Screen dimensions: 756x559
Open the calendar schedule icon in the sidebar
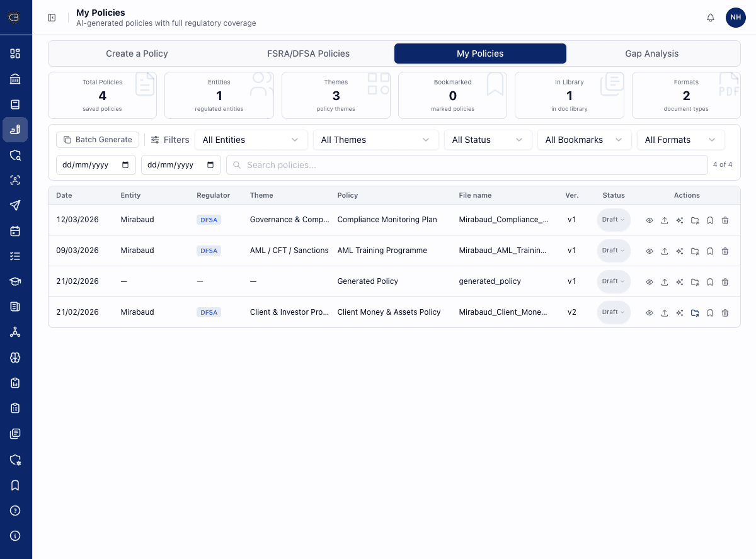(x=14, y=231)
